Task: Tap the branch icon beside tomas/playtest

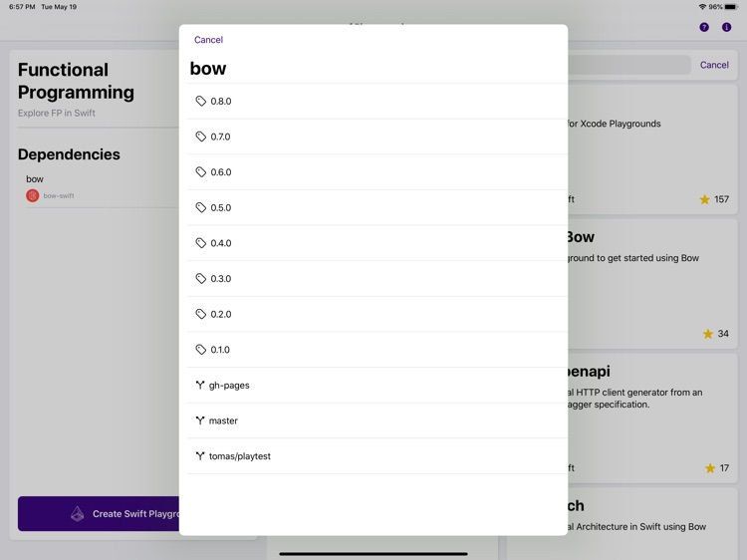Action: point(200,456)
